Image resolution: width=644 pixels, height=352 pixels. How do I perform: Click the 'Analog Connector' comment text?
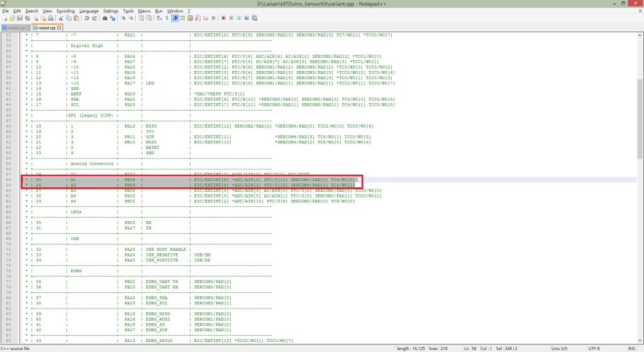92,163
